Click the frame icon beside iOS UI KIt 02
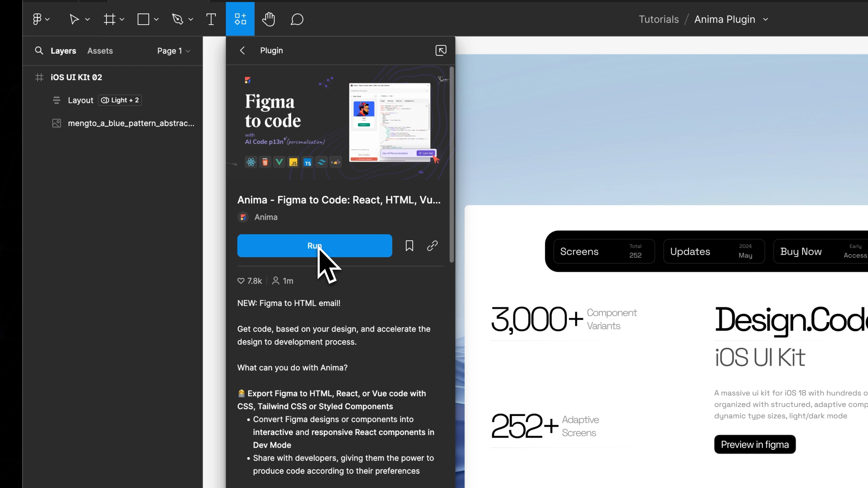This screenshot has width=868, height=488. 39,77
